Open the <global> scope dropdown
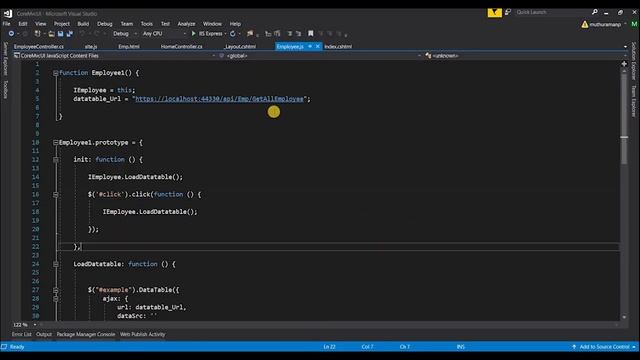Viewport: 640px width, 360px height. 320,56
